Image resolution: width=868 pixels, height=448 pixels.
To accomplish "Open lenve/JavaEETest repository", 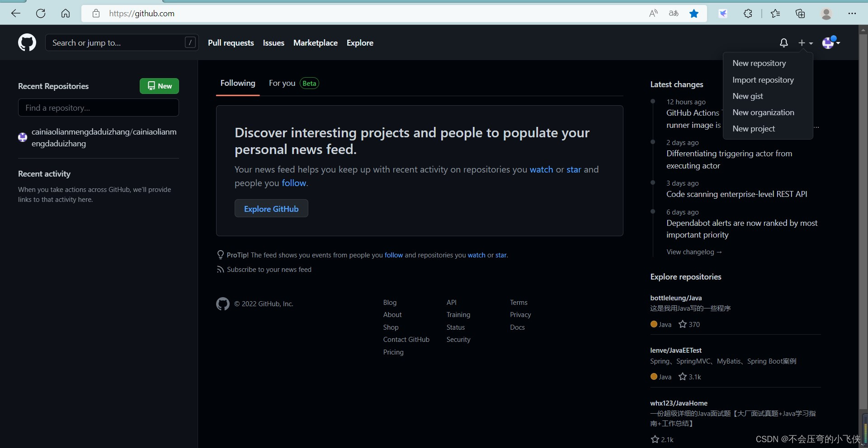I will tap(676, 350).
